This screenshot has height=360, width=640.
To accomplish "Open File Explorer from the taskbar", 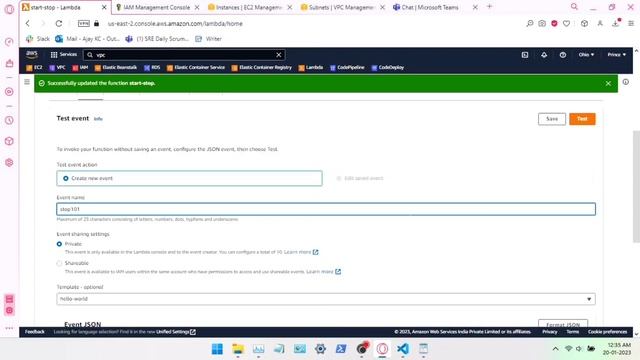I will tap(238, 349).
